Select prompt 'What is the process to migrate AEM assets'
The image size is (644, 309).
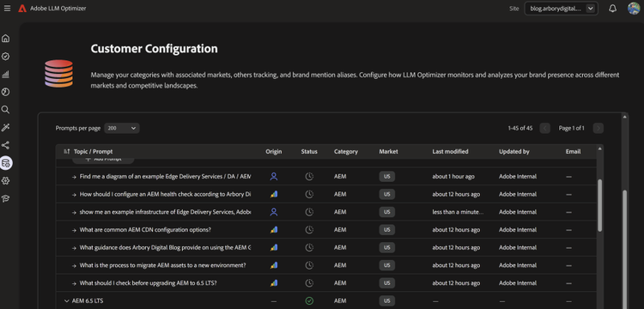point(162,265)
